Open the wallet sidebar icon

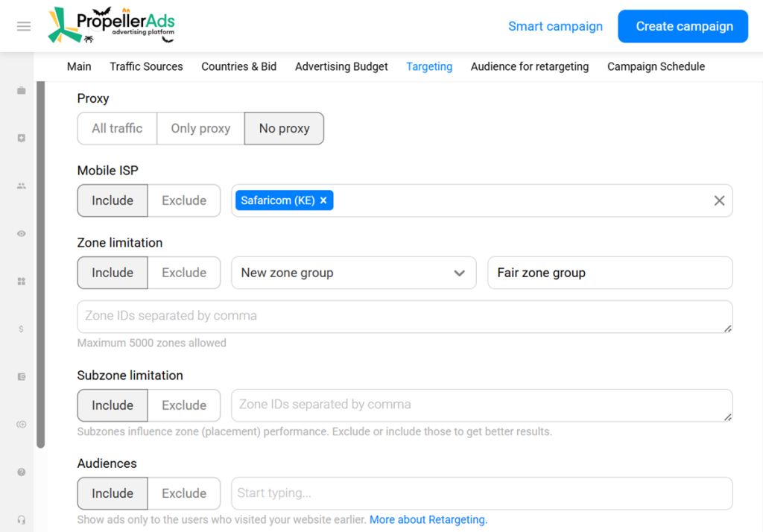(22, 377)
